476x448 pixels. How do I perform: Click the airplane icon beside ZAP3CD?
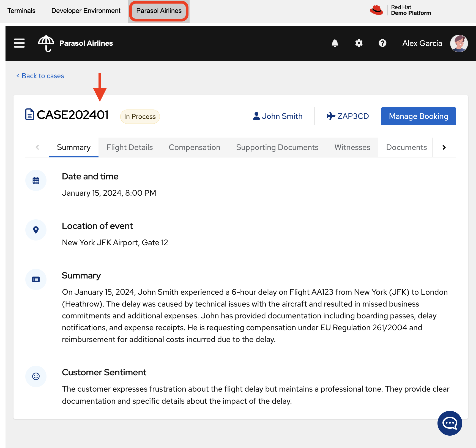coord(331,116)
